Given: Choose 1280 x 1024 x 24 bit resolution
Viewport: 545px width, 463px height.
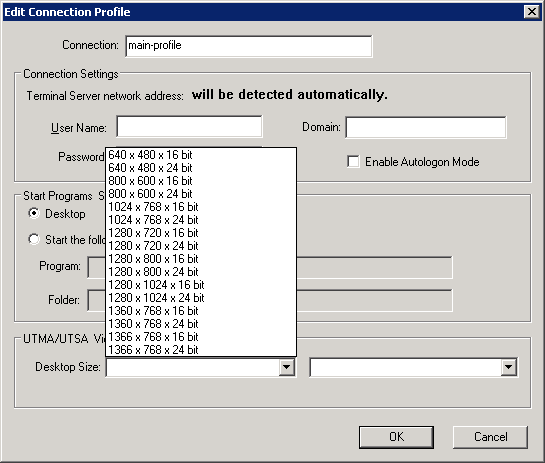Looking at the screenshot, I should pos(201,298).
